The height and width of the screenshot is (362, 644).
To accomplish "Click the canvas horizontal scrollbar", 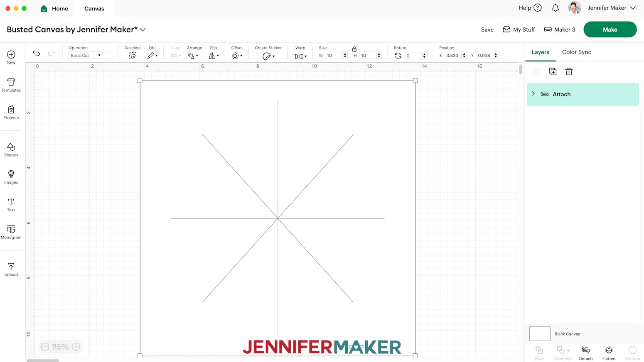I will (x=43, y=360).
